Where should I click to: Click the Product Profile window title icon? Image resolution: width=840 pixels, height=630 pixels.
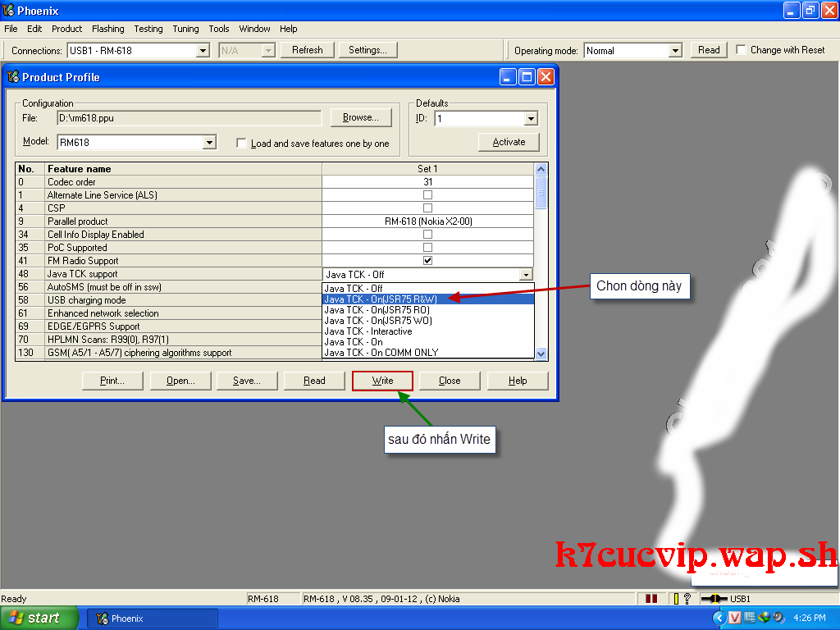pos(12,77)
